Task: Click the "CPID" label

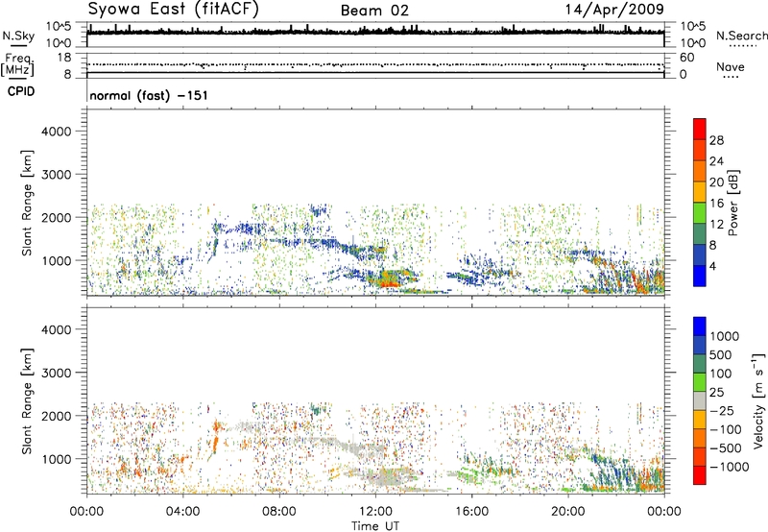Action: tap(21, 91)
